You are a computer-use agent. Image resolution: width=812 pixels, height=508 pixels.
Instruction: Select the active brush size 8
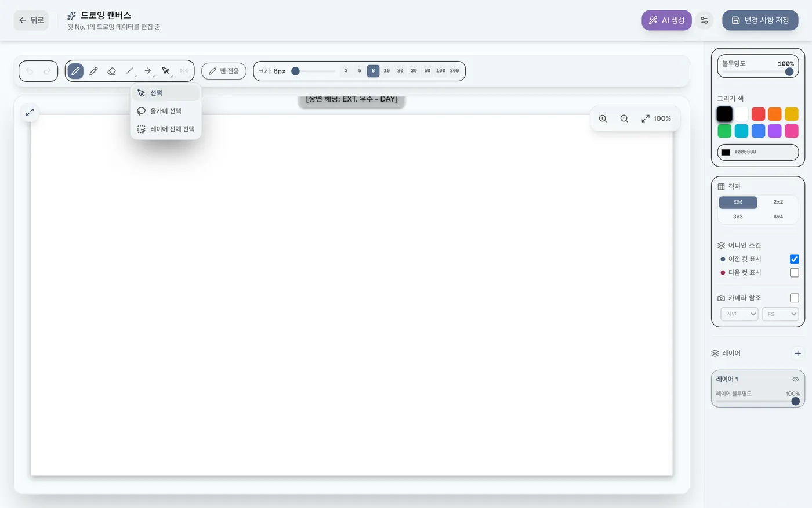pyautogui.click(x=373, y=71)
